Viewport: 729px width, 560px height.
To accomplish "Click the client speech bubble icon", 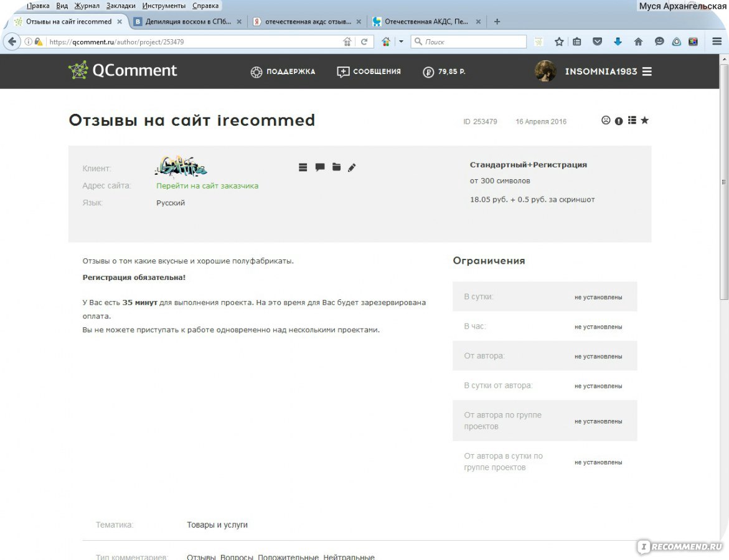I will click(x=320, y=167).
